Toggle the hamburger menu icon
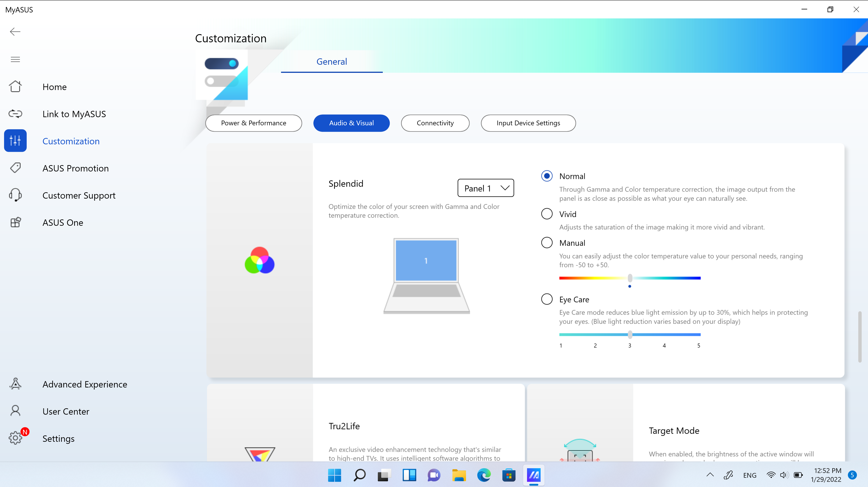Viewport: 868px width, 487px height. click(15, 60)
